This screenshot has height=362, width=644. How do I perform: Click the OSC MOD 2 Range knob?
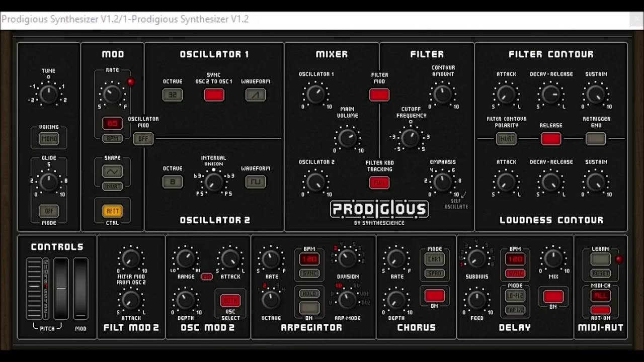(x=185, y=259)
